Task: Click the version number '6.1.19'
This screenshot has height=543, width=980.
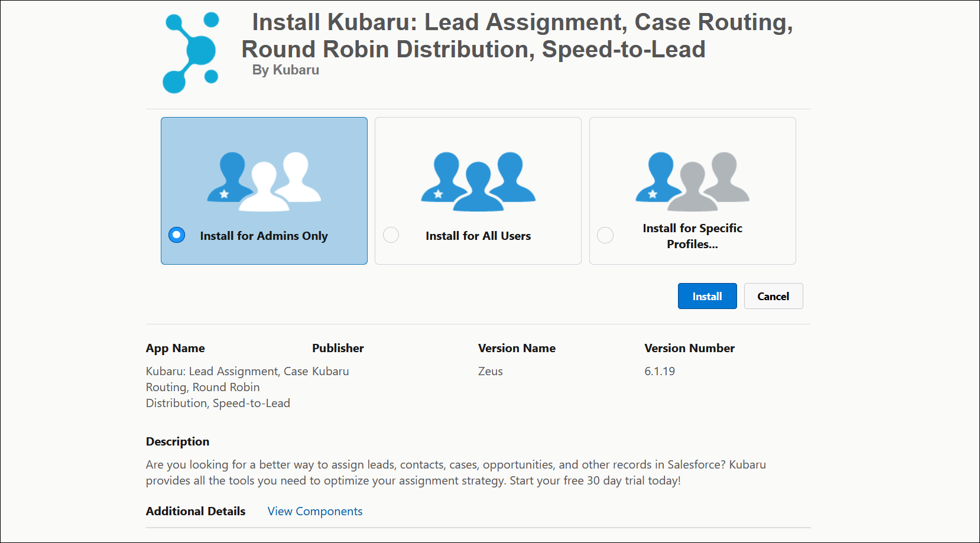Action: pyautogui.click(x=660, y=371)
